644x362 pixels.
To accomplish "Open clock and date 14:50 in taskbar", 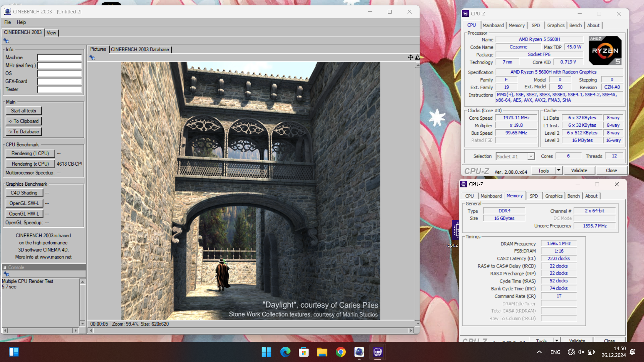I will [x=613, y=352].
